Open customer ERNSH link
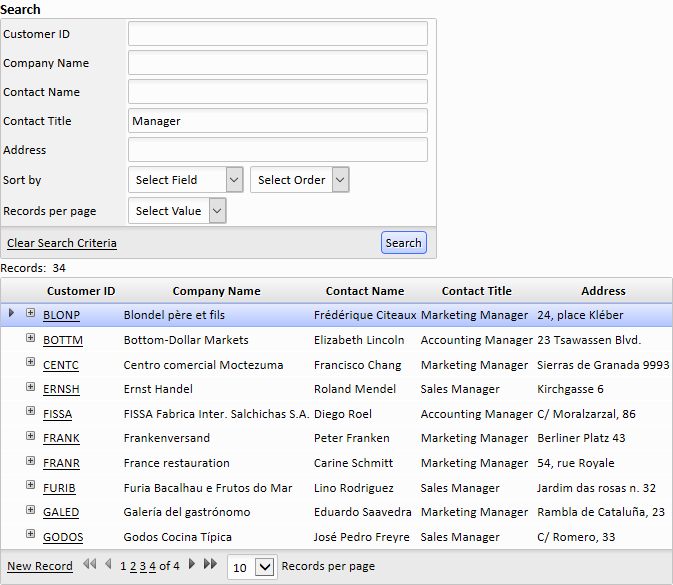Viewport: 673px width, 585px height. coord(61,389)
